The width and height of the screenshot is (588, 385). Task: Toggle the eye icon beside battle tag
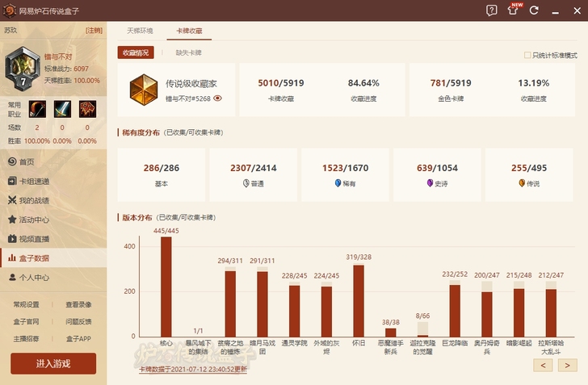coord(217,98)
